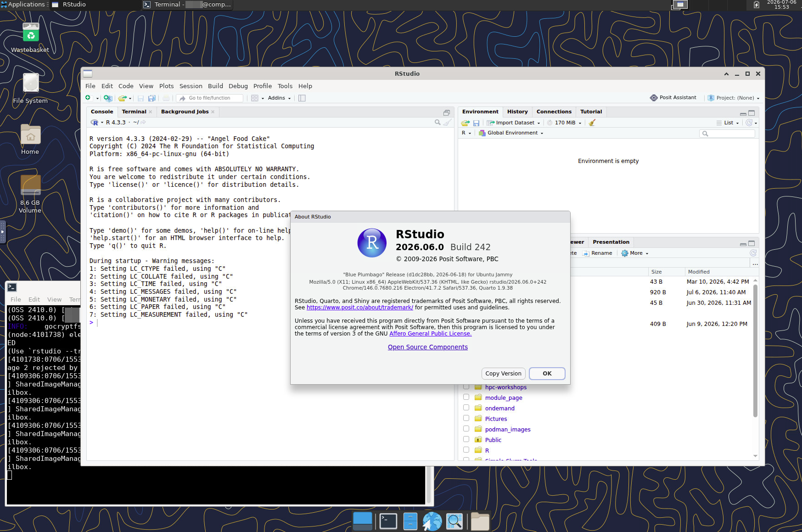Open the List view dropdown in Environment
Viewport: 802px width, 532px height.
click(x=728, y=123)
